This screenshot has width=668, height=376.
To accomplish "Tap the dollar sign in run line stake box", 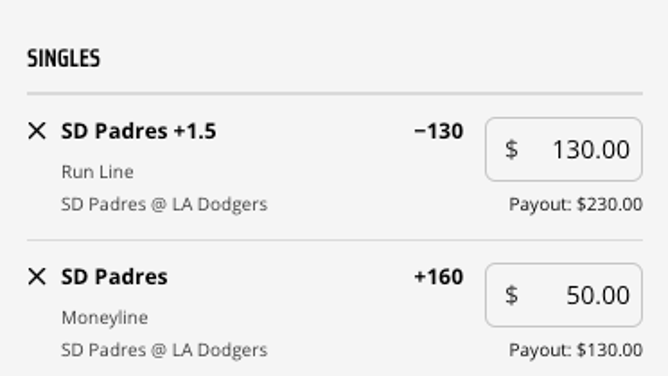I will click(512, 149).
